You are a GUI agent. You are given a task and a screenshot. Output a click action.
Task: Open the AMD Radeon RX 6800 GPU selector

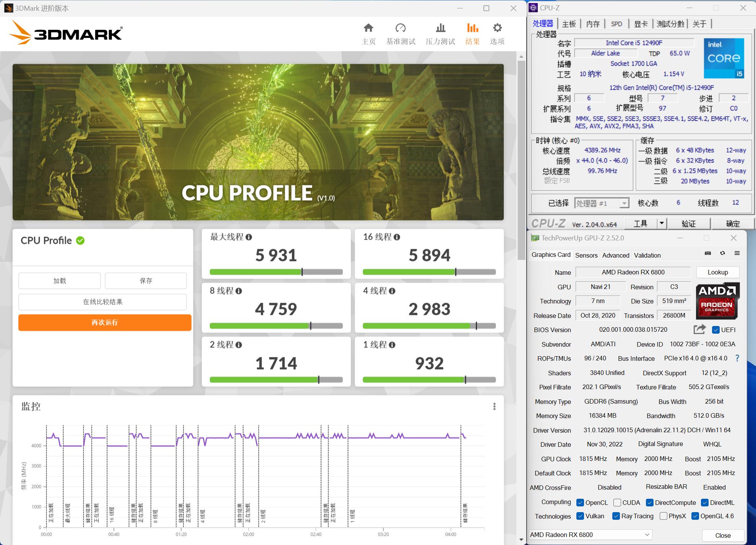tap(590, 535)
